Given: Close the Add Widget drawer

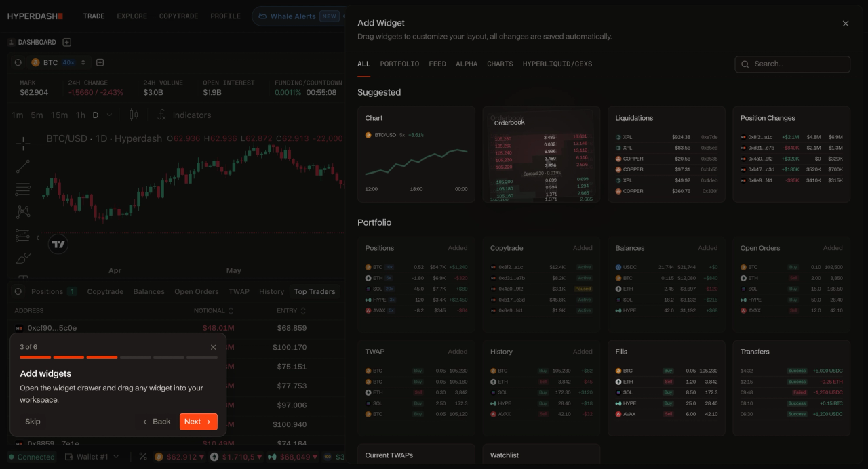Looking at the screenshot, I should (845, 24).
